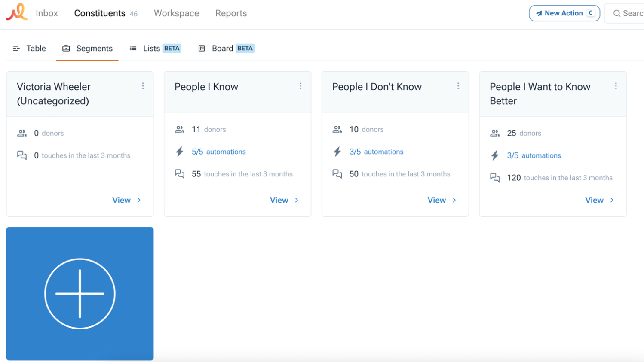Screen dimensions: 644x362
Task: Click the Table view lines icon
Action: (x=16, y=48)
